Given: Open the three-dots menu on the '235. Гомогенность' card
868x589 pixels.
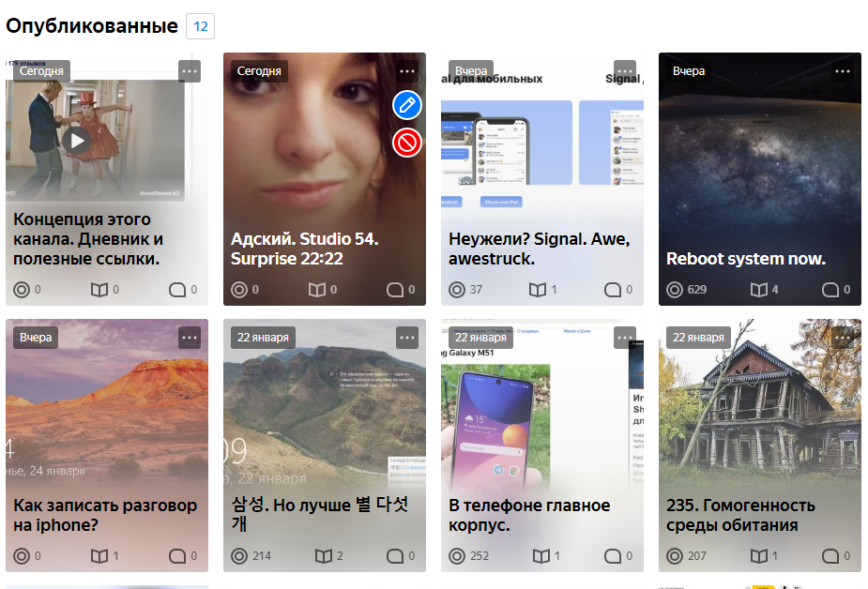Looking at the screenshot, I should (x=843, y=338).
